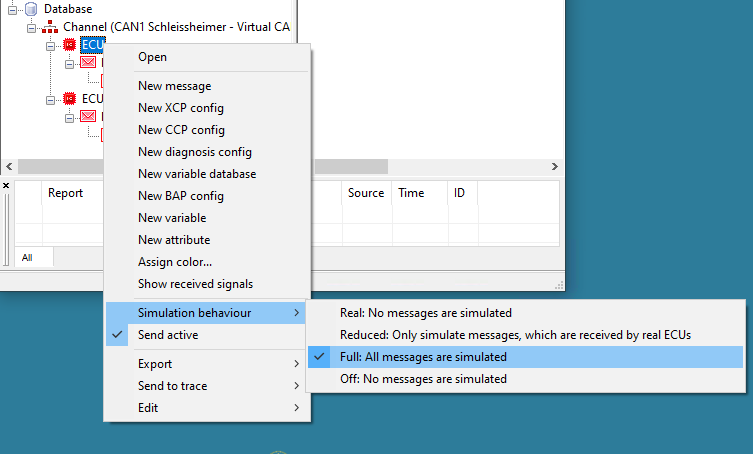Choose Real: No messages are simulated

pos(425,313)
